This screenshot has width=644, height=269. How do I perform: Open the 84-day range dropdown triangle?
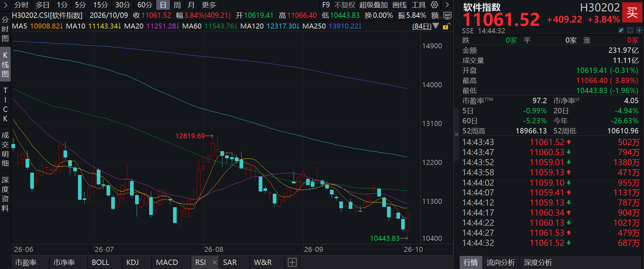[x=436, y=26]
